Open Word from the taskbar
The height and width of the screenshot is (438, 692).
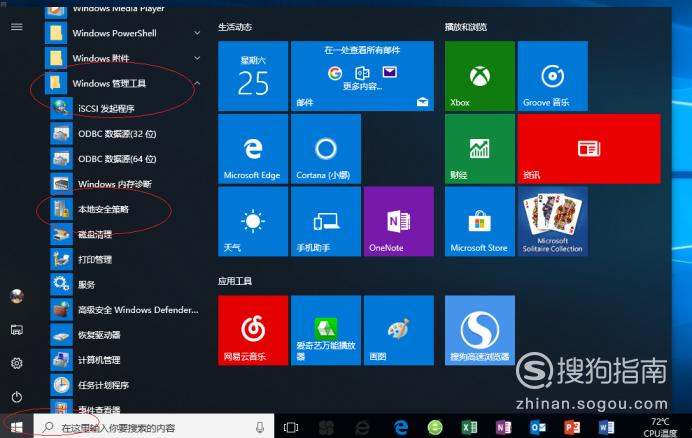606,427
